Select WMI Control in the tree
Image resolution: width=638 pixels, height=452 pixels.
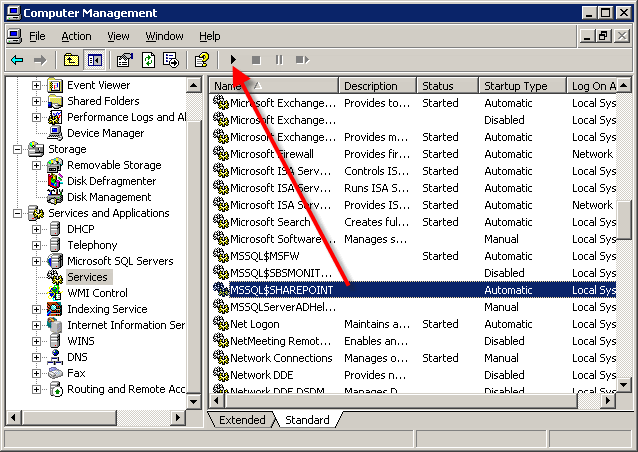pos(97,293)
